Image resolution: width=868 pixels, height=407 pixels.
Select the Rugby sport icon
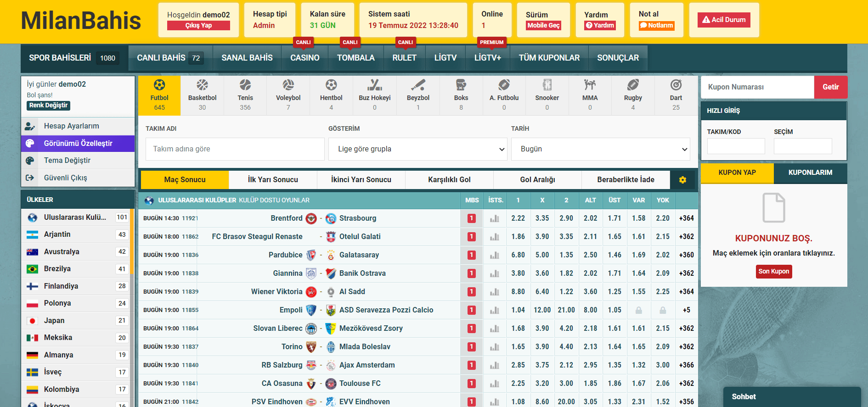[x=633, y=85]
